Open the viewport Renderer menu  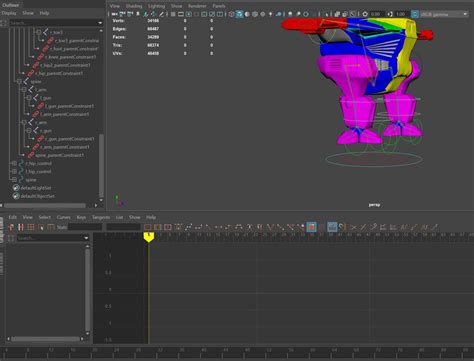pos(197,6)
